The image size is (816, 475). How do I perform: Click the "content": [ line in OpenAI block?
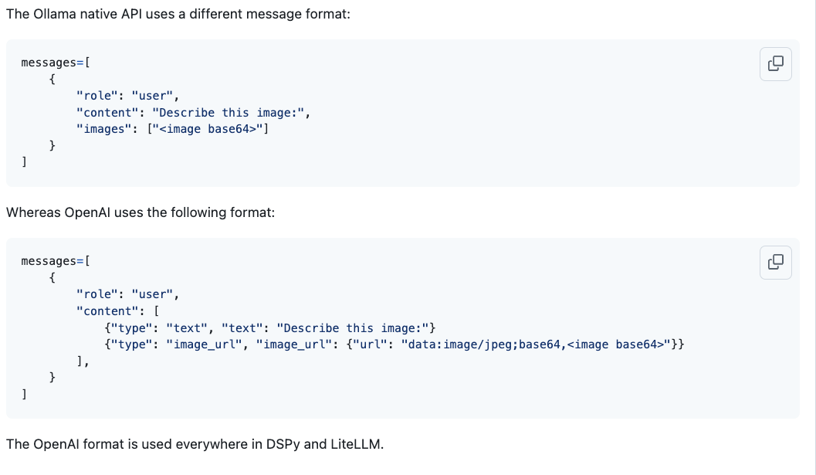(x=118, y=311)
